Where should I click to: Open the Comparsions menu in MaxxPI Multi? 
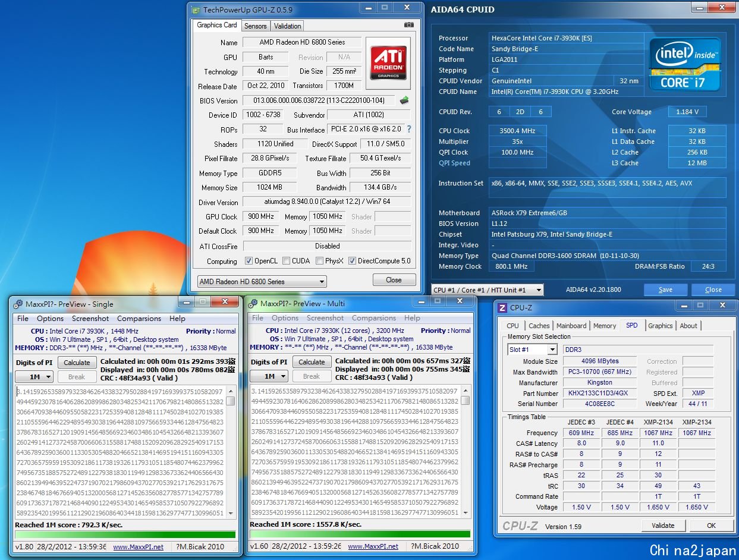tap(374, 318)
